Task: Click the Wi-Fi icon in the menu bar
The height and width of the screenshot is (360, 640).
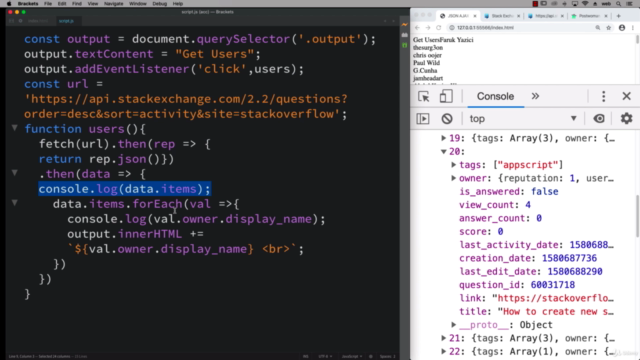Action: [x=585, y=4]
